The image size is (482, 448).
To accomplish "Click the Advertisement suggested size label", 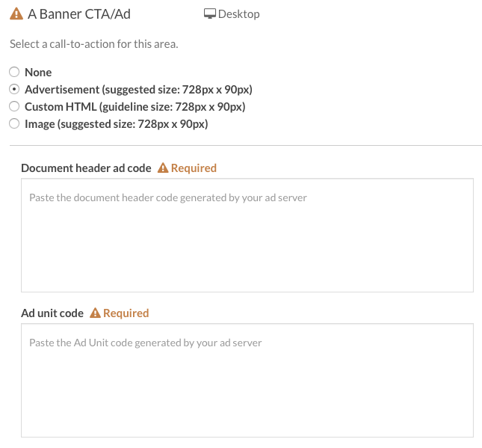I will point(139,90).
